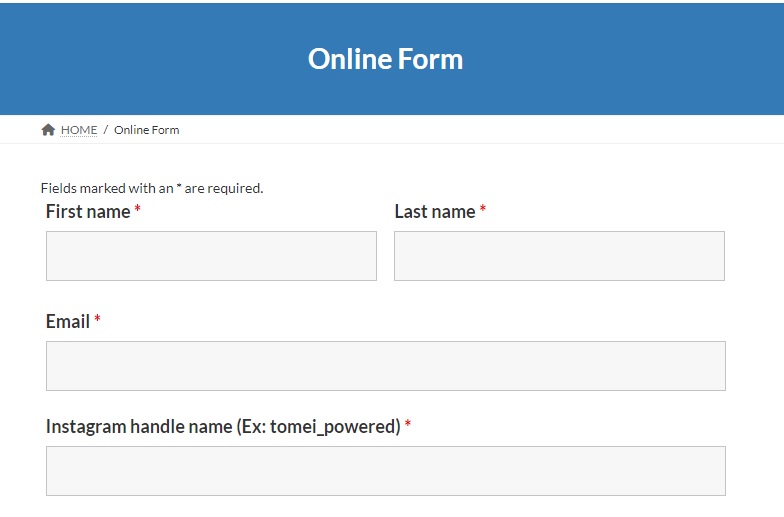This screenshot has width=784, height=517.
Task: Click the Instagram handle name input box
Action: click(x=385, y=471)
